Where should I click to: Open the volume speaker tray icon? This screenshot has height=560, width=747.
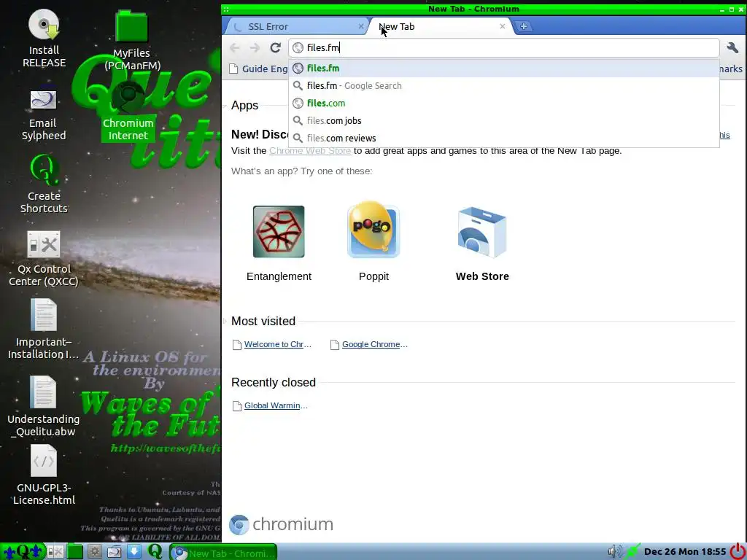click(x=614, y=551)
